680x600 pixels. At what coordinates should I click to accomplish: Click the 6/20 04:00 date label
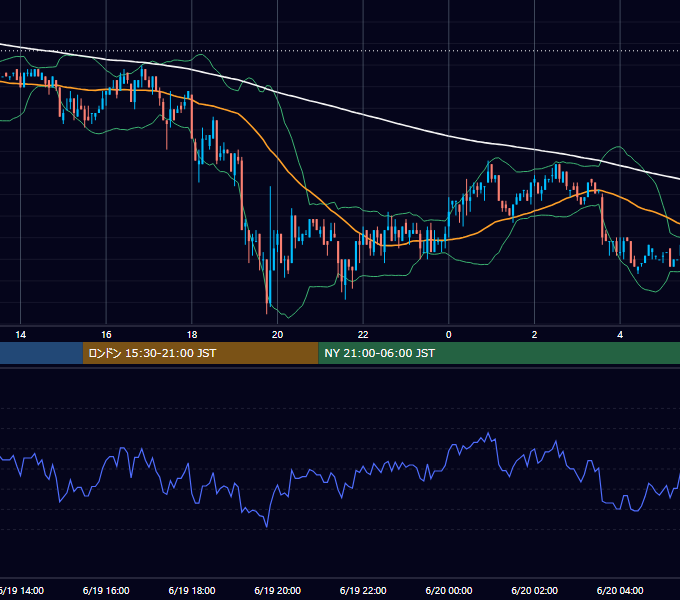(x=620, y=590)
